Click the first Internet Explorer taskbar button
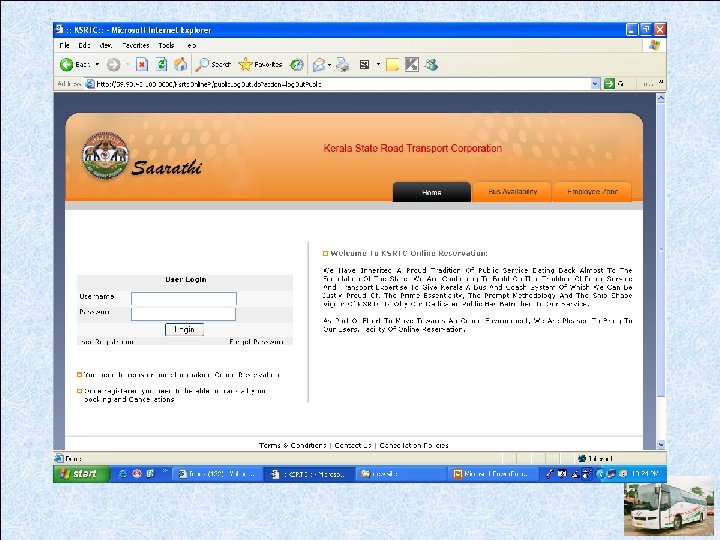 tap(218, 474)
